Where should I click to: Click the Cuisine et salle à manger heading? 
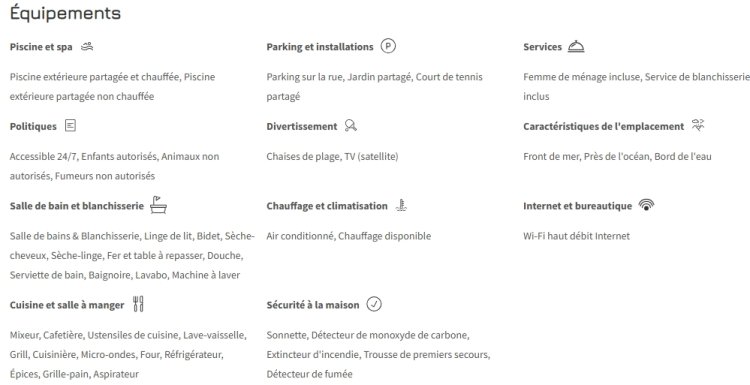click(67, 305)
